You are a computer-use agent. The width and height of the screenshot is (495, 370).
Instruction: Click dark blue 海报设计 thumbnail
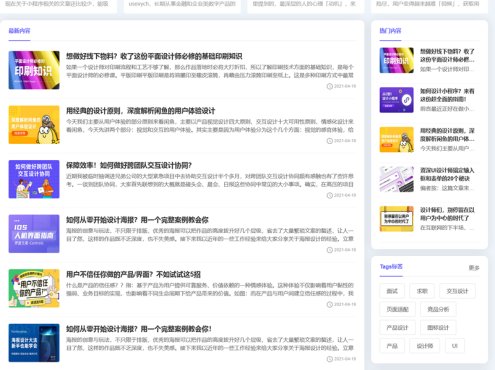(34, 343)
